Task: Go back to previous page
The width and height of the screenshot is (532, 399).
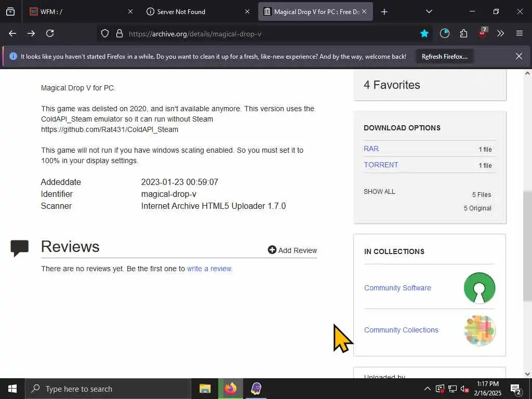Action: (12, 33)
